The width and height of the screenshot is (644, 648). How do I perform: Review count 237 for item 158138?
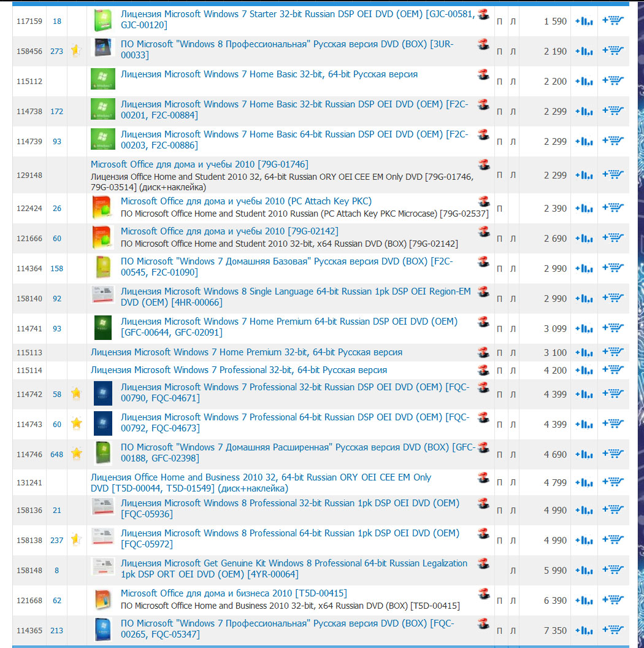click(56, 541)
